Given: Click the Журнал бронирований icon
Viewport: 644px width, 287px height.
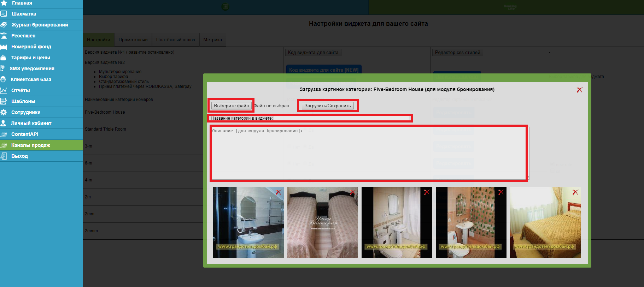Looking at the screenshot, I should pyautogui.click(x=4, y=25).
